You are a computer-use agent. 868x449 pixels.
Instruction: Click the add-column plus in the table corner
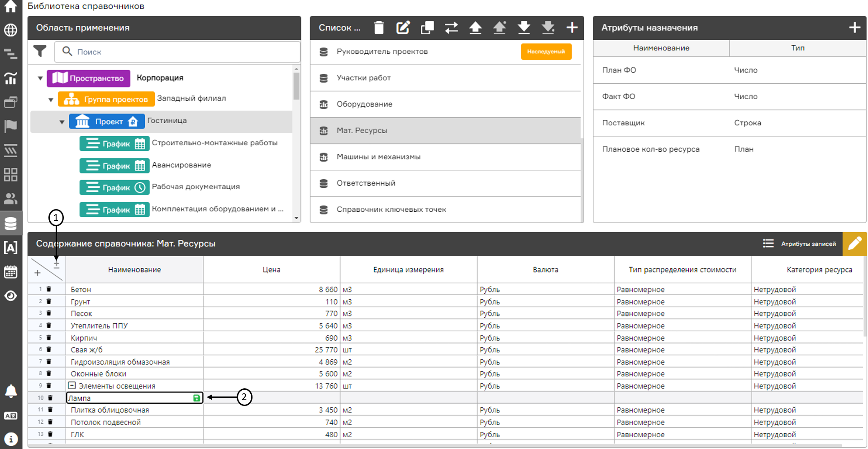[x=57, y=265]
